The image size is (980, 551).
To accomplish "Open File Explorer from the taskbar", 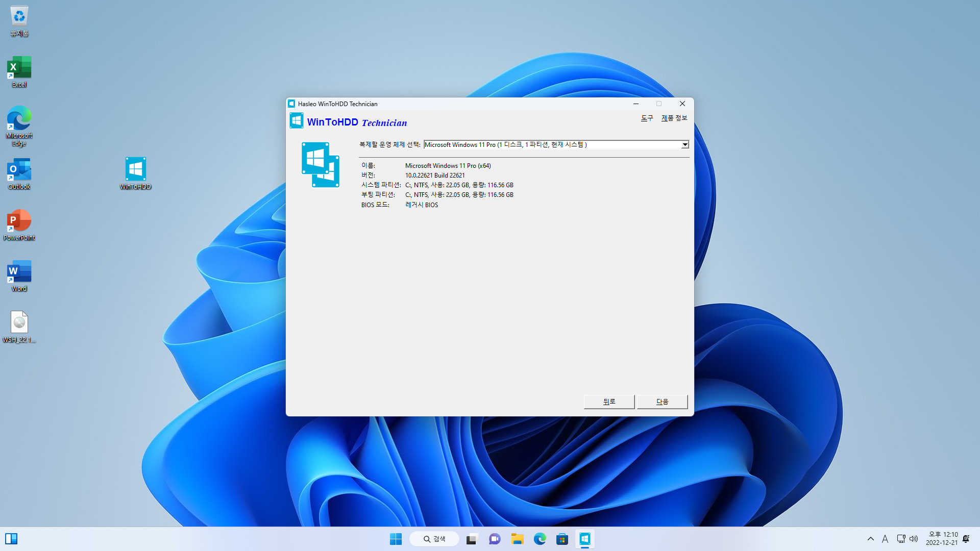I will [x=518, y=539].
